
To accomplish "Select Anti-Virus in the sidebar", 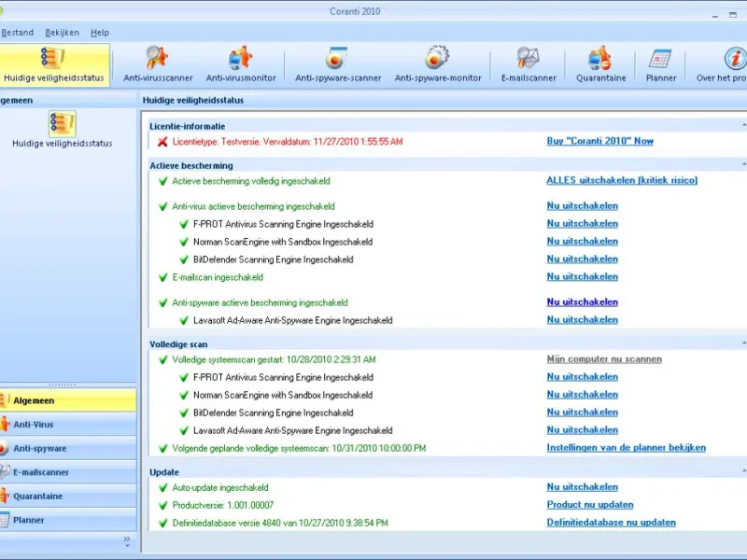I will (x=68, y=425).
